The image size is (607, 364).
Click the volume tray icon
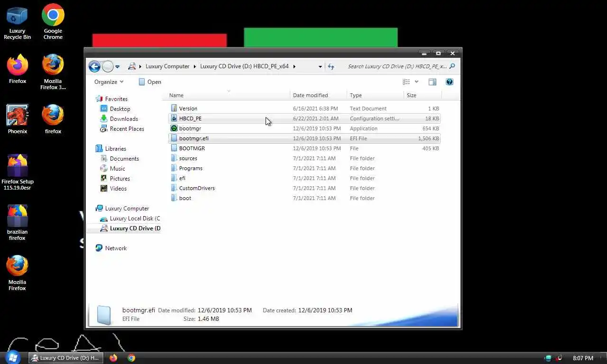559,358
